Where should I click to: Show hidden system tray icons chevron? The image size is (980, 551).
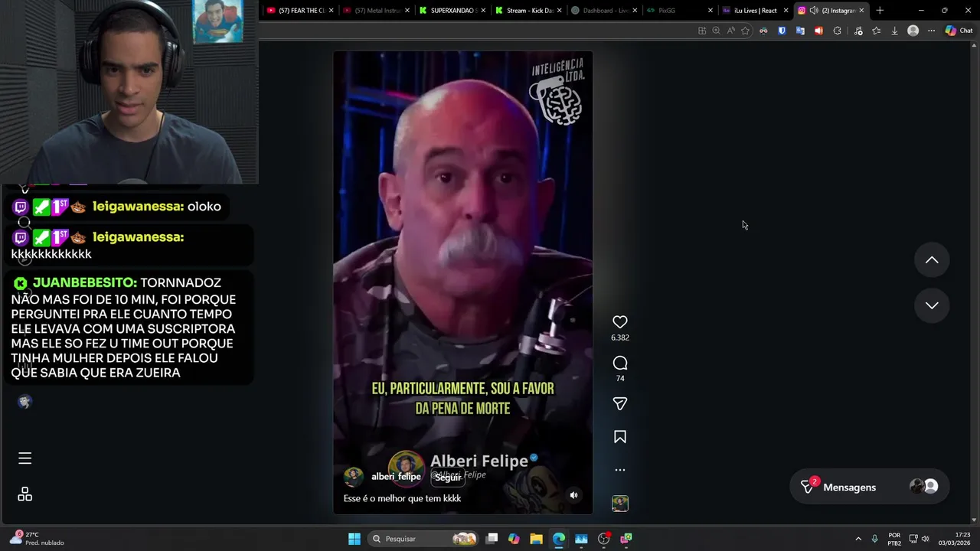pos(858,539)
